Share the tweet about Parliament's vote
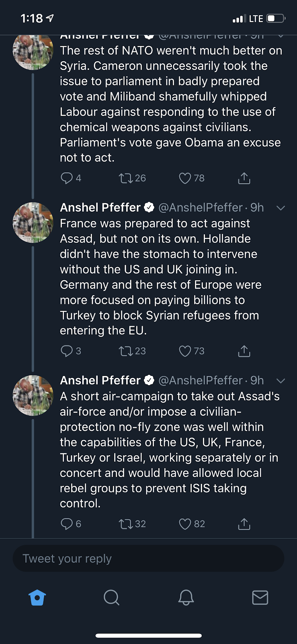 pyautogui.click(x=244, y=178)
